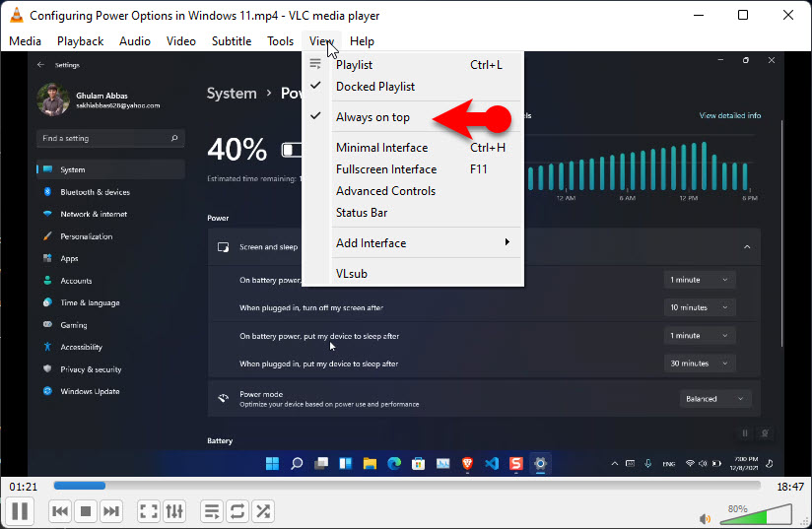Click View detailed info link

click(x=729, y=115)
